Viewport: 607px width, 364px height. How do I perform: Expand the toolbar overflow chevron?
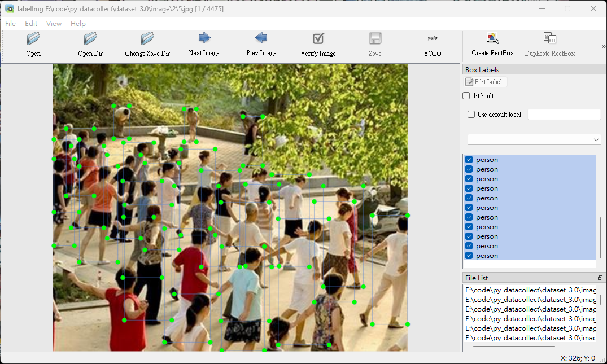click(603, 47)
